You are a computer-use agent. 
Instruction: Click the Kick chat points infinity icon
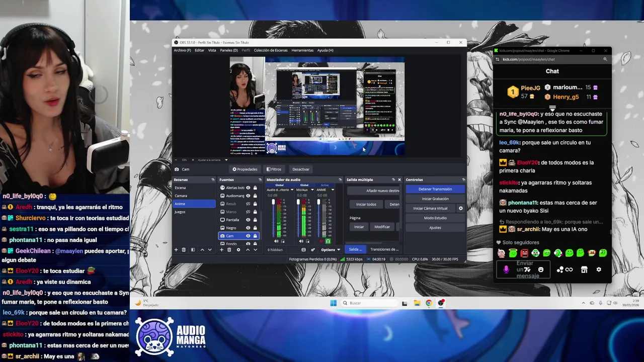tap(569, 269)
